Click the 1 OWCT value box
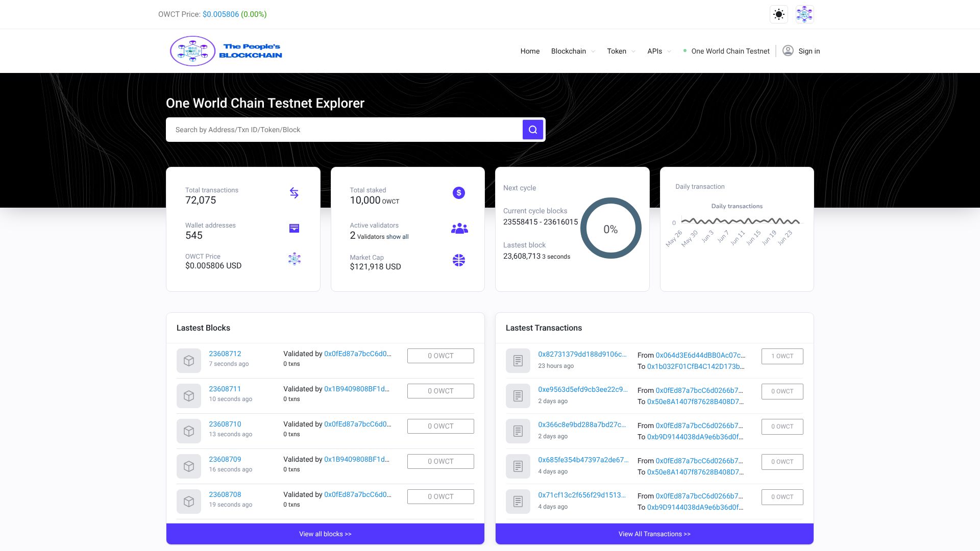The height and width of the screenshot is (551, 980). (x=782, y=356)
